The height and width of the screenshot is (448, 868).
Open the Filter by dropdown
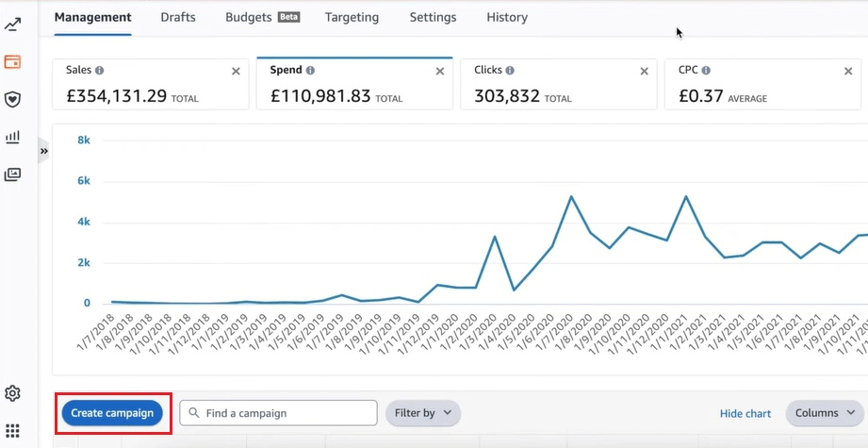tap(422, 413)
